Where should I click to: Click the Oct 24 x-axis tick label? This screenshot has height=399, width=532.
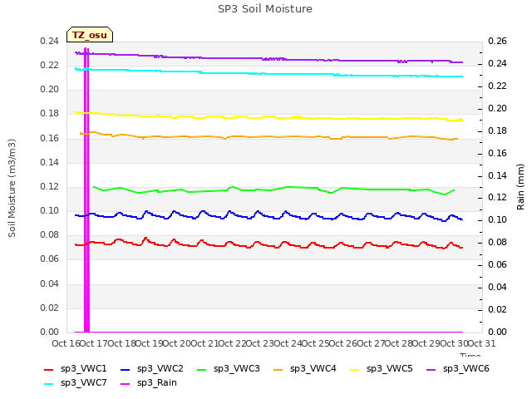coord(288,343)
